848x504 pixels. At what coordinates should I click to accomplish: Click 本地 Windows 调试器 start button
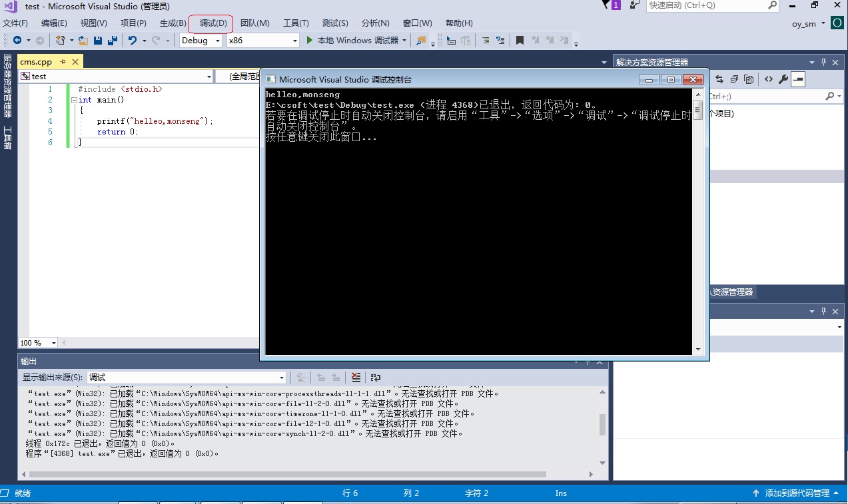tap(352, 41)
